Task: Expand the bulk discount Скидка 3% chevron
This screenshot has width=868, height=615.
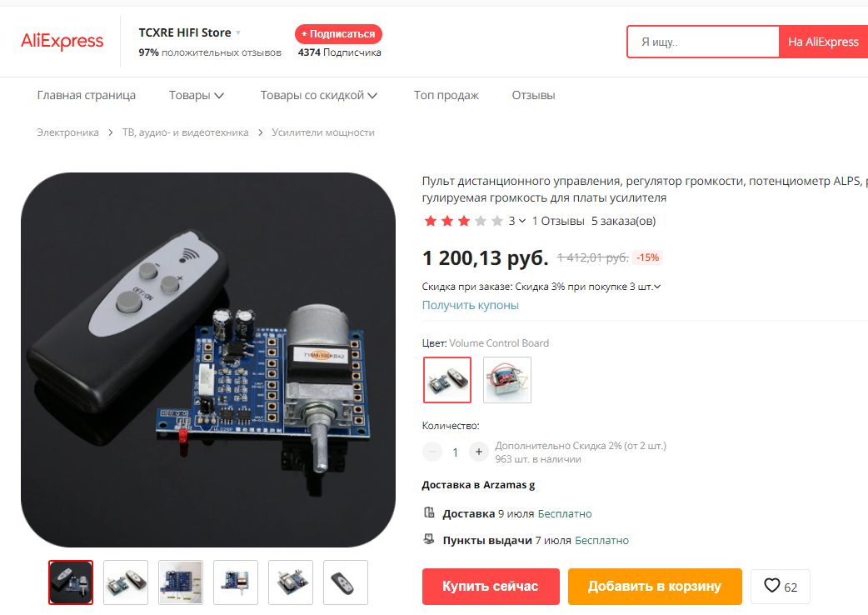Action: [657, 287]
